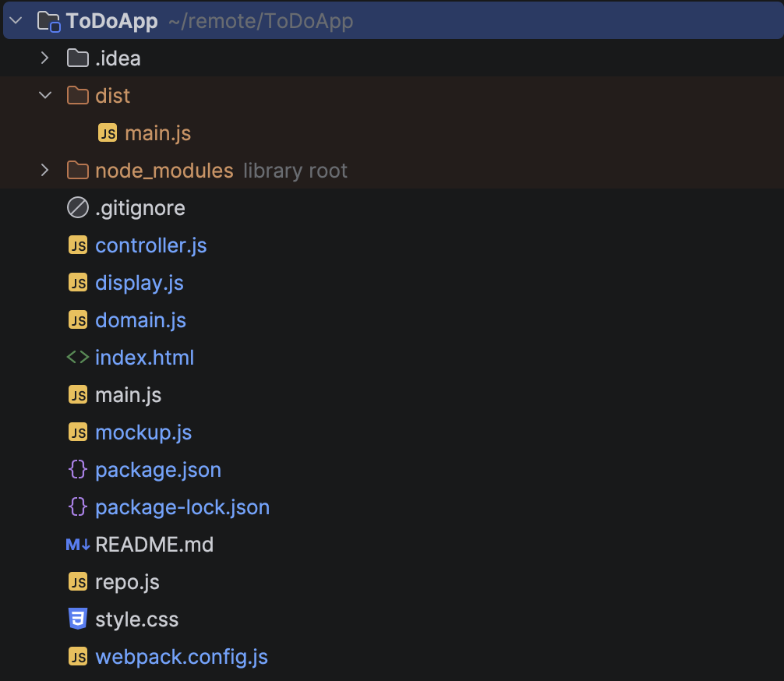Select the mockup.js file

click(143, 432)
